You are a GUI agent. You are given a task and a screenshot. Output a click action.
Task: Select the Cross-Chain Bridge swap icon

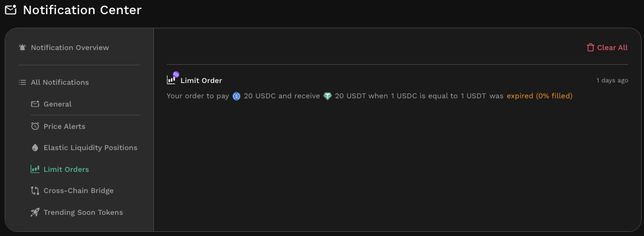pyautogui.click(x=35, y=191)
